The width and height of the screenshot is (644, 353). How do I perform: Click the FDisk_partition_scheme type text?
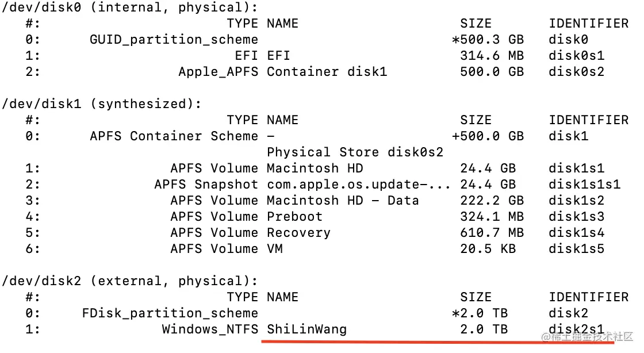170,313
